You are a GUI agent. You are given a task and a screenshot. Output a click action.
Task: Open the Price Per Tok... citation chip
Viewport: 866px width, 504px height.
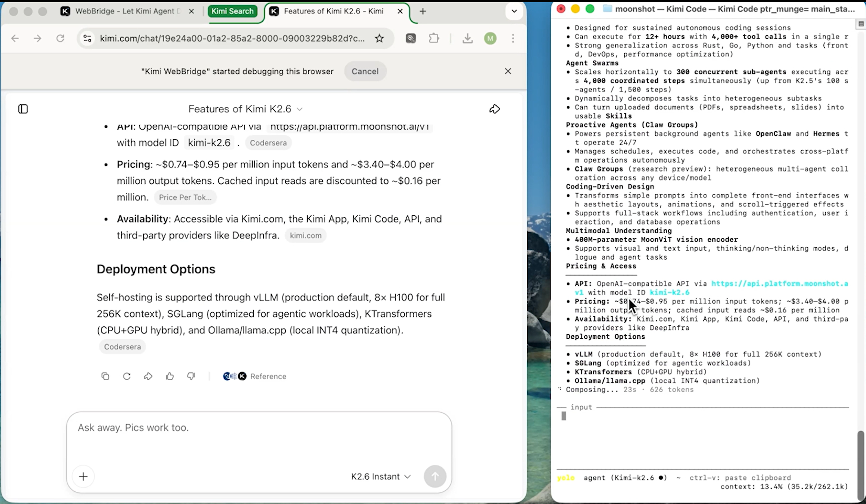point(185,197)
